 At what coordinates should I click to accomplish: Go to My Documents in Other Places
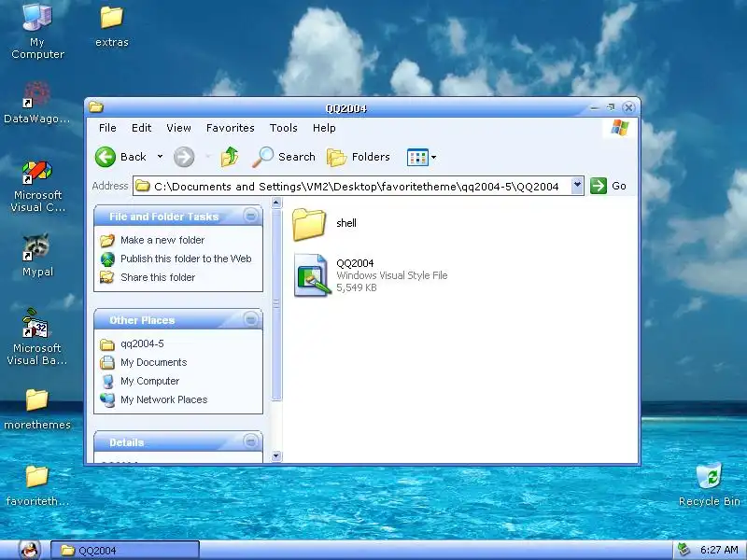(153, 362)
